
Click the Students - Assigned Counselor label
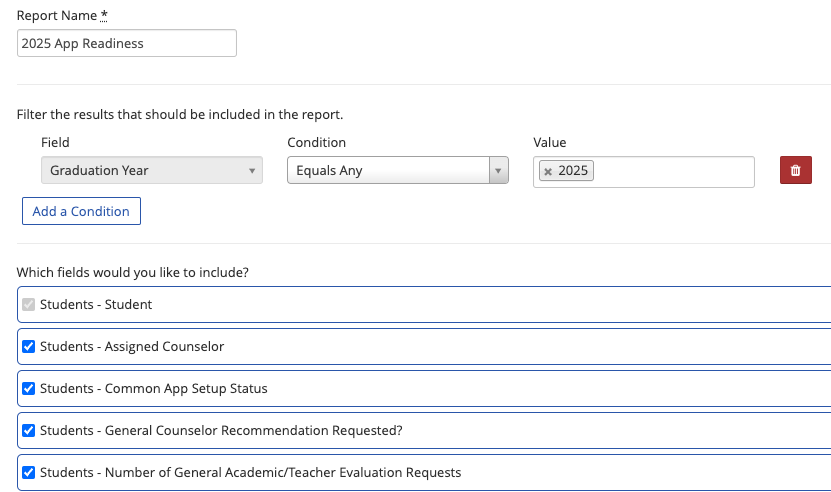click(132, 347)
